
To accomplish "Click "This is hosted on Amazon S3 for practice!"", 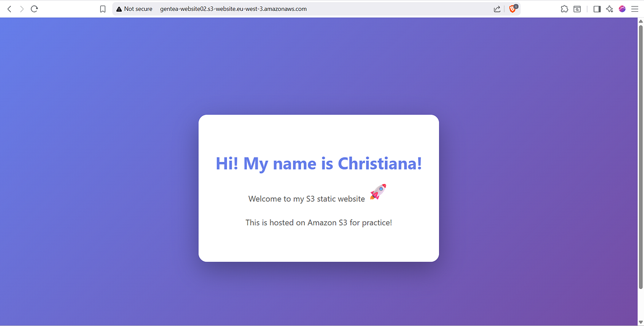I will [x=319, y=223].
